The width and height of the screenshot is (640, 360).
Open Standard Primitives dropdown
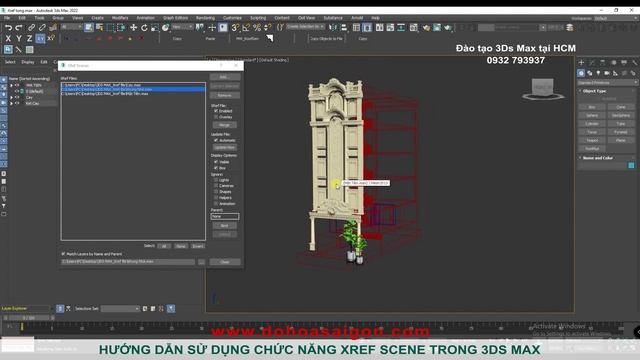(607, 82)
